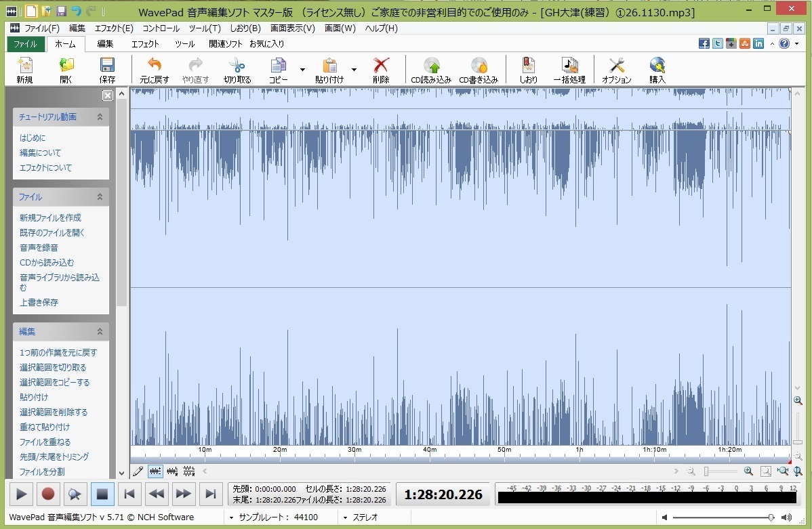The width and height of the screenshot is (812, 529).
Task: Click the rewind transport button
Action: pyautogui.click(x=157, y=494)
